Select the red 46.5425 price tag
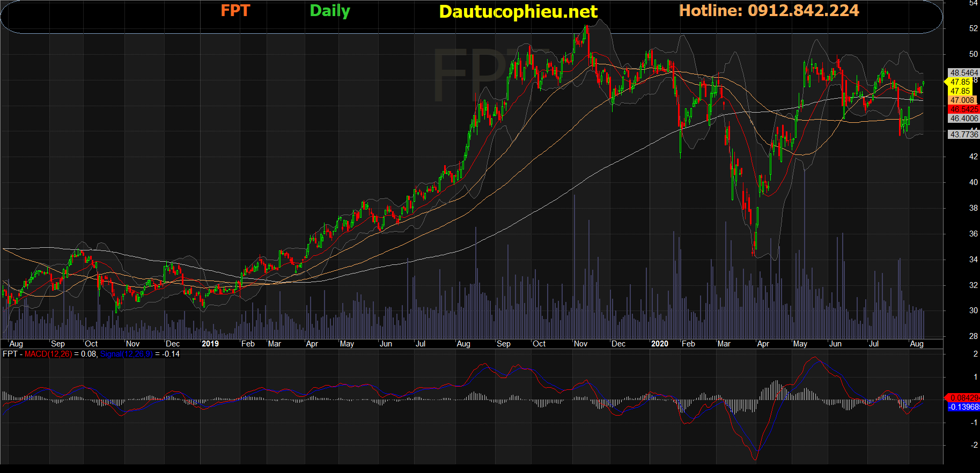980x473 pixels. (963, 109)
